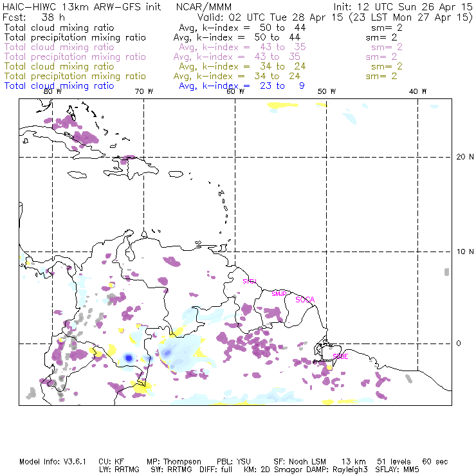Click 'sm= 2' on purple cloud row

click(x=387, y=48)
